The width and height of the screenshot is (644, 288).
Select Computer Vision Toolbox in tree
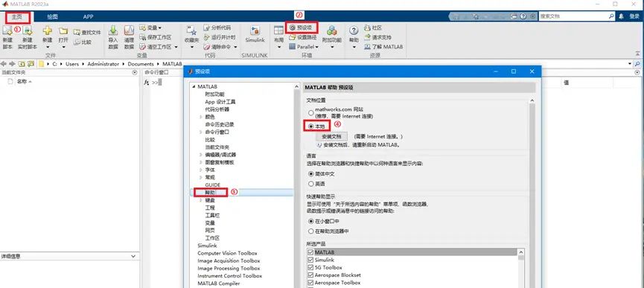click(228, 253)
